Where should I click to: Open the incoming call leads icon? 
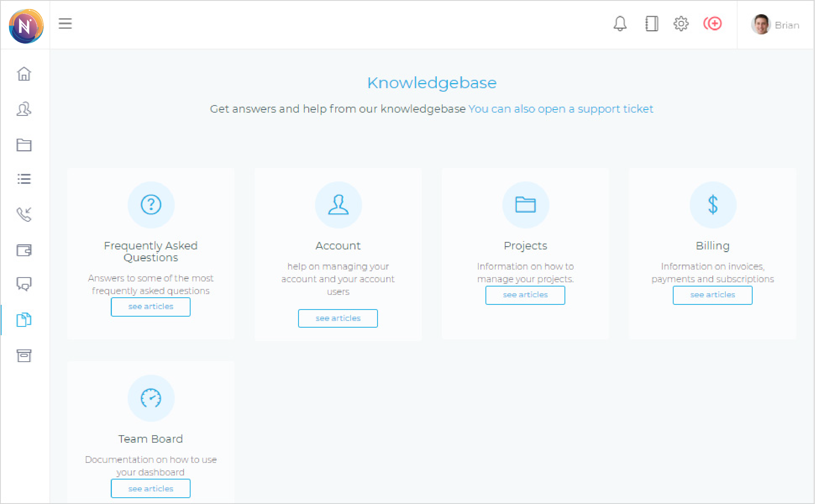(24, 214)
